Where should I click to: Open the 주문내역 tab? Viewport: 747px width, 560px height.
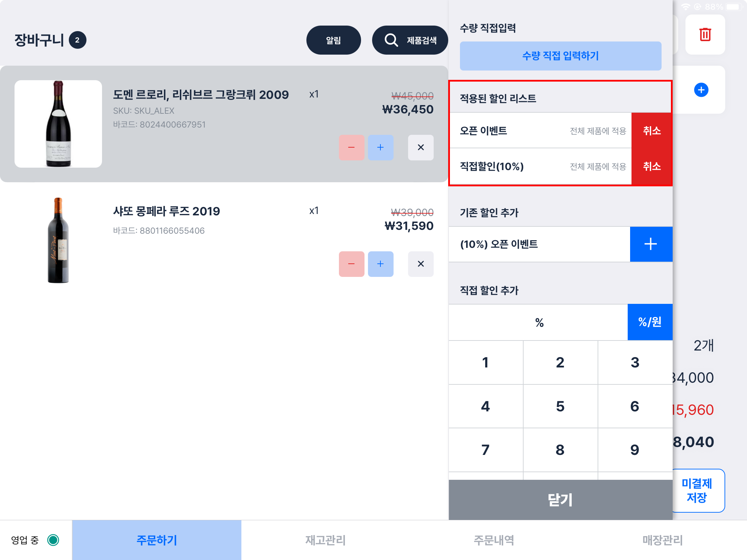494,540
